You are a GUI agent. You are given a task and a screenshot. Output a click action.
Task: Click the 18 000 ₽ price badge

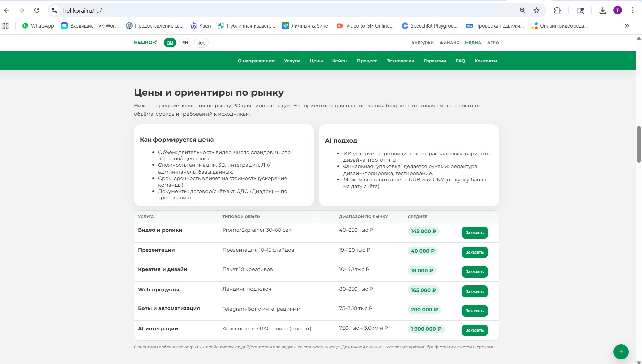pos(422,270)
